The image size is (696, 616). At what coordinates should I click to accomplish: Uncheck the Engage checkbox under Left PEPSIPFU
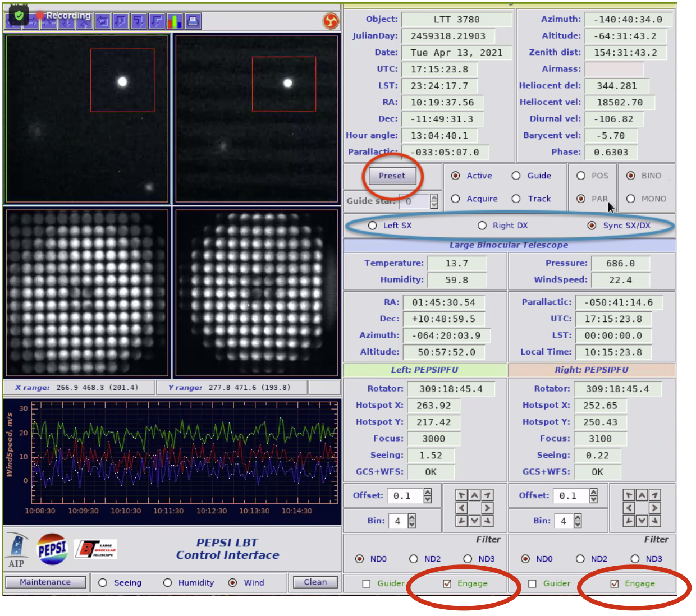(447, 583)
